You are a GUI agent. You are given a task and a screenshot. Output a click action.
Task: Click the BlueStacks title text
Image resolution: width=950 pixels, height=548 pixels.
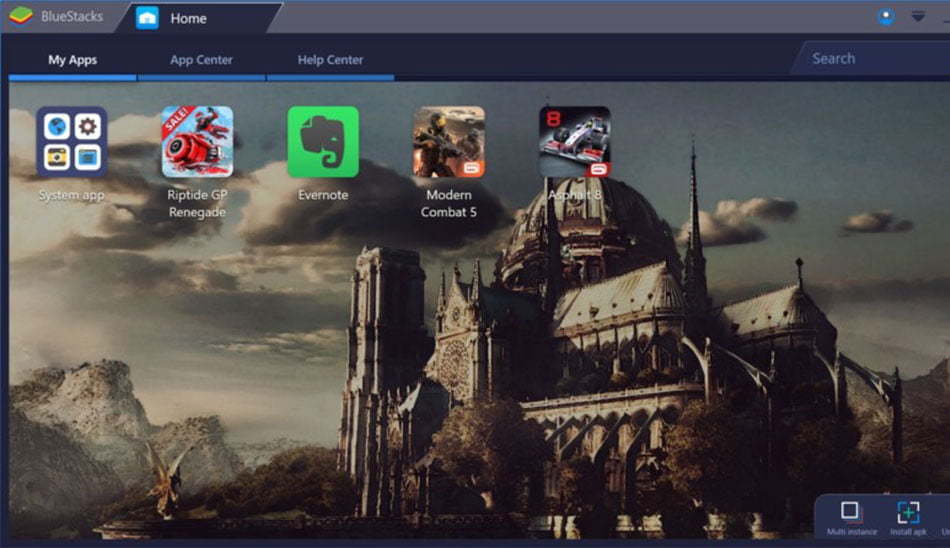72,16
